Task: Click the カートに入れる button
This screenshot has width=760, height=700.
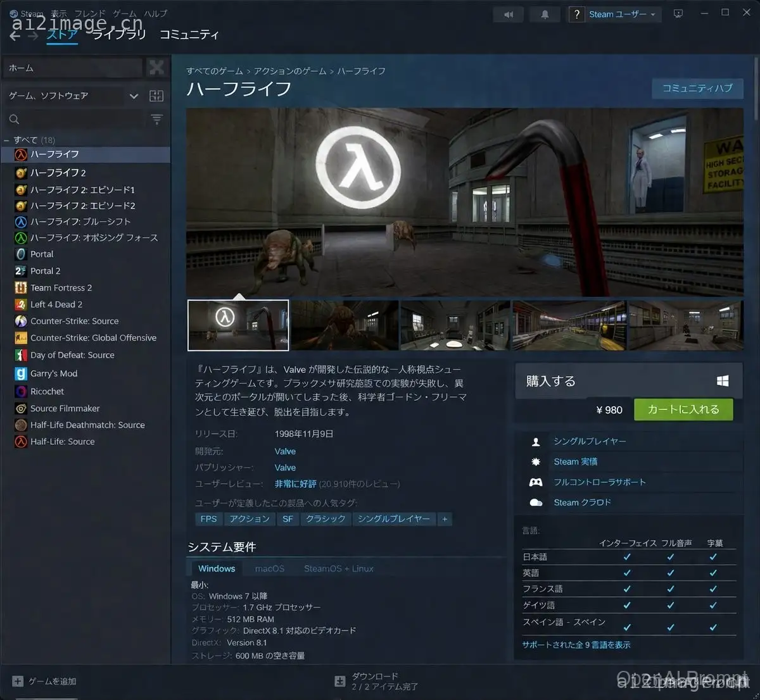Action: coord(683,409)
